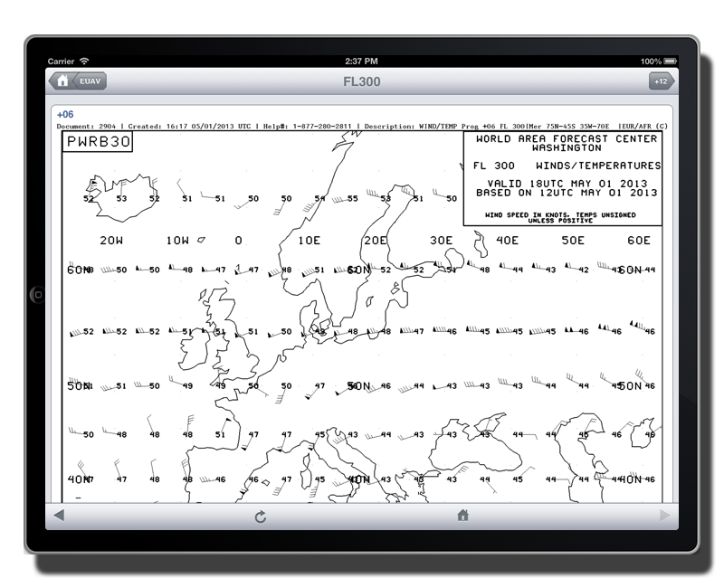Go to next chart with right arrow
724x588 pixels.
click(665, 516)
